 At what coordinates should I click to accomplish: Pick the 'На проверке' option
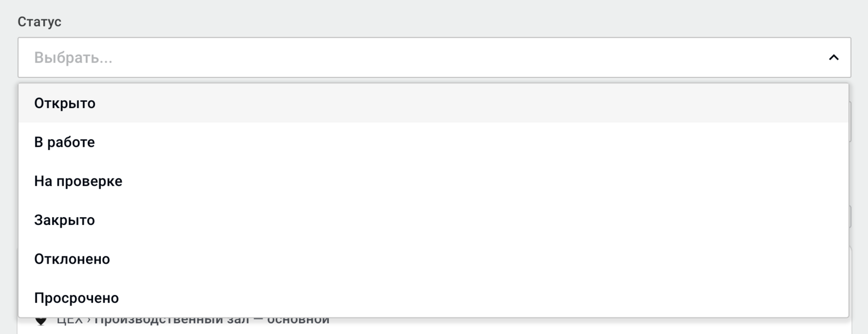click(x=433, y=181)
